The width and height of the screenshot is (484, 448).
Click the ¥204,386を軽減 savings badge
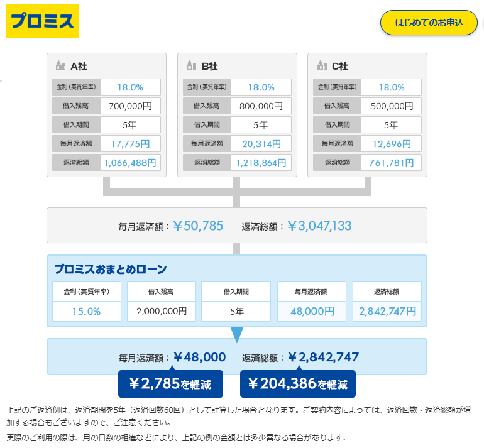[297, 383]
